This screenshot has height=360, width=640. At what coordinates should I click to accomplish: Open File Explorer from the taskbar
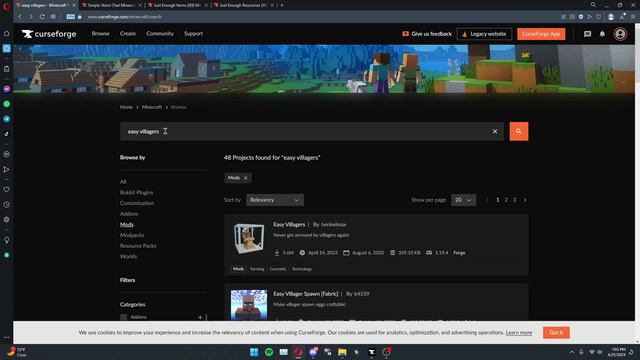click(342, 352)
